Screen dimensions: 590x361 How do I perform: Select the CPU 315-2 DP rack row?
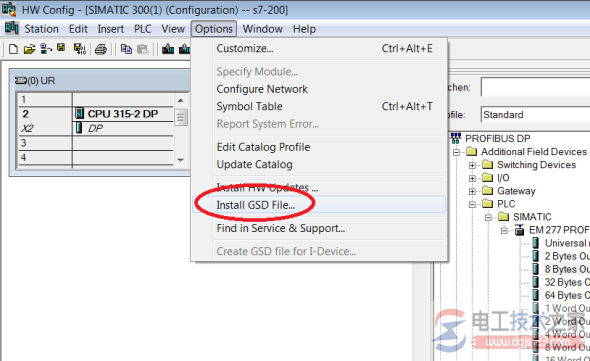point(96,114)
